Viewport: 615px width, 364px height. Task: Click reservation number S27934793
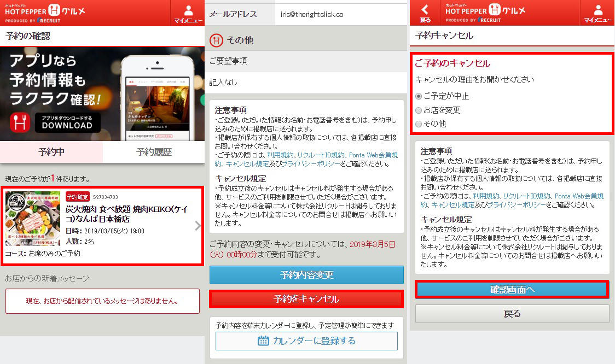coord(105,197)
